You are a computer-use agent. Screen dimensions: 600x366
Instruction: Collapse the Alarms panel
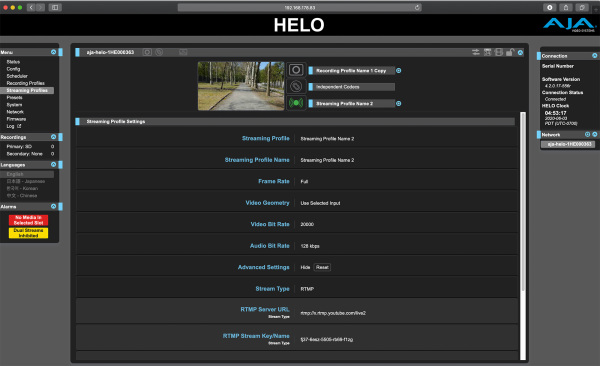[x=54, y=206]
